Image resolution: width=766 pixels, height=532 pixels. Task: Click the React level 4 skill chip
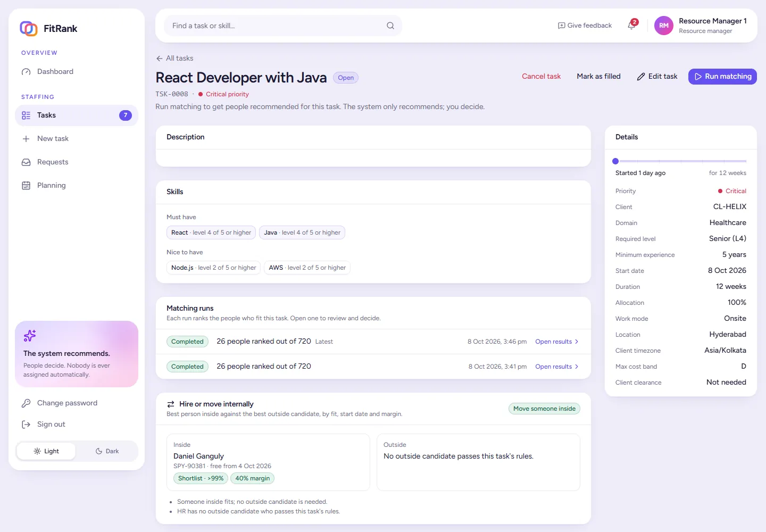(211, 232)
